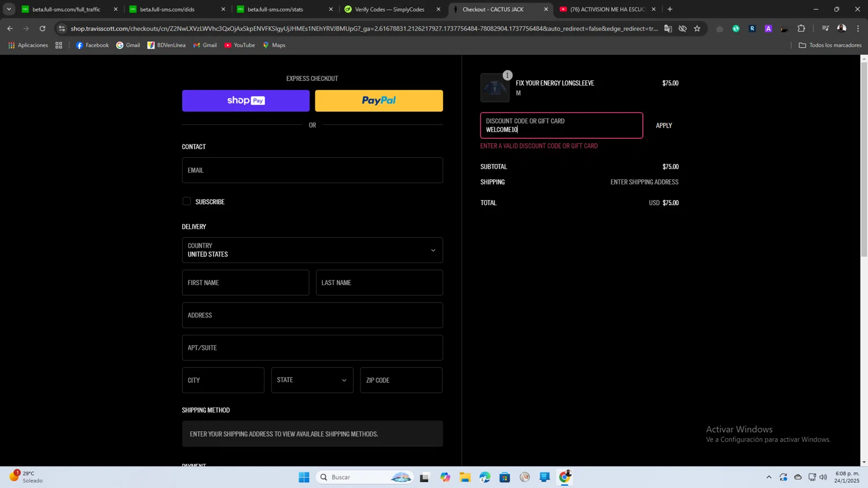Show hidden system tray icons
The height and width of the screenshot is (488, 868).
768,477
